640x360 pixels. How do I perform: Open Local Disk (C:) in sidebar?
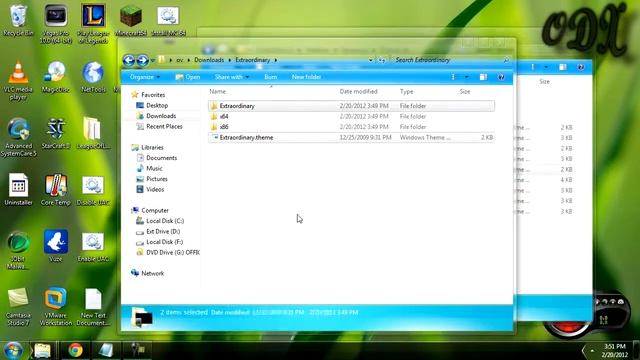pyautogui.click(x=160, y=221)
